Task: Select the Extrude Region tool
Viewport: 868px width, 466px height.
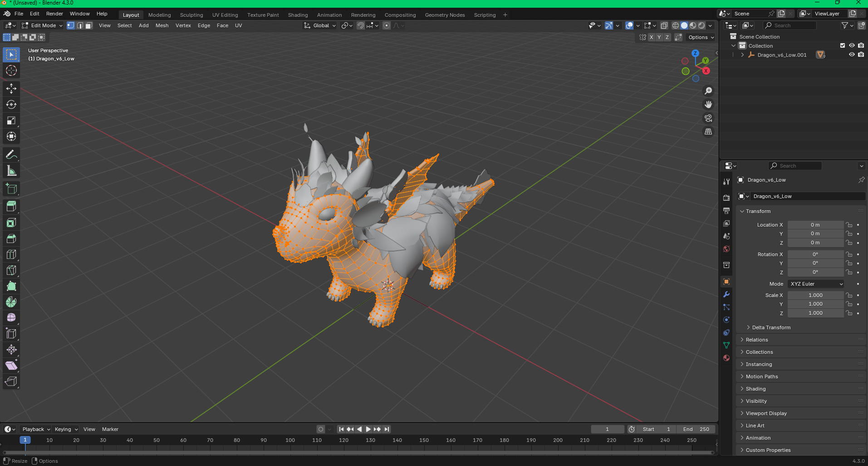Action: [11, 207]
